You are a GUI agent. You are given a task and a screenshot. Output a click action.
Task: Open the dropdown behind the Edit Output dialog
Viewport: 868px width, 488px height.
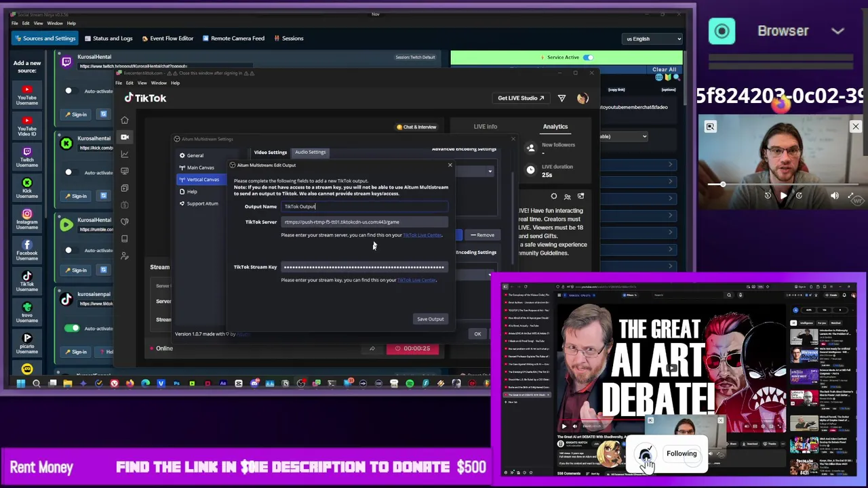(x=490, y=171)
